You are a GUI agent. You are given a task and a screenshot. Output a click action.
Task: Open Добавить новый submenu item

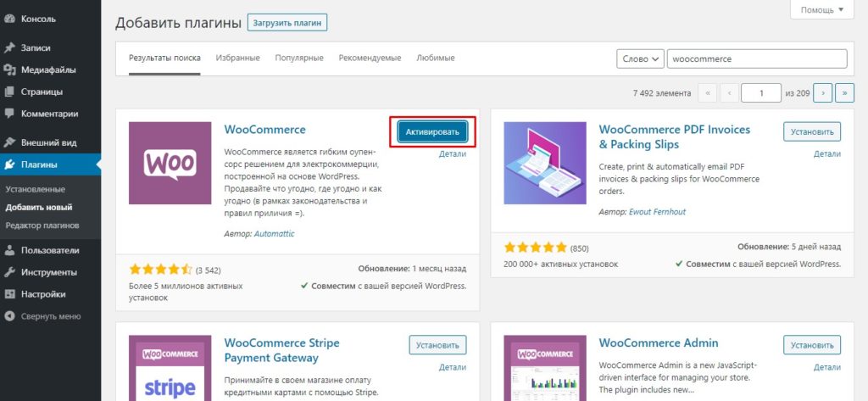point(39,208)
